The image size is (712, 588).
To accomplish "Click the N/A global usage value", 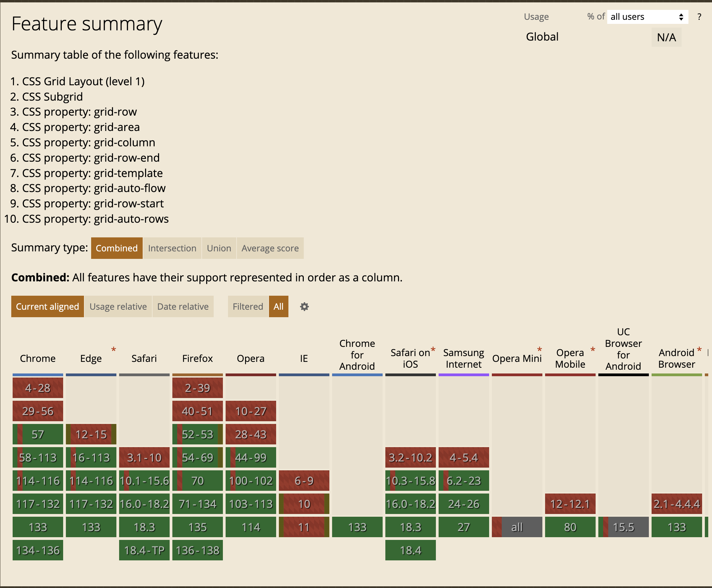I will [x=667, y=37].
